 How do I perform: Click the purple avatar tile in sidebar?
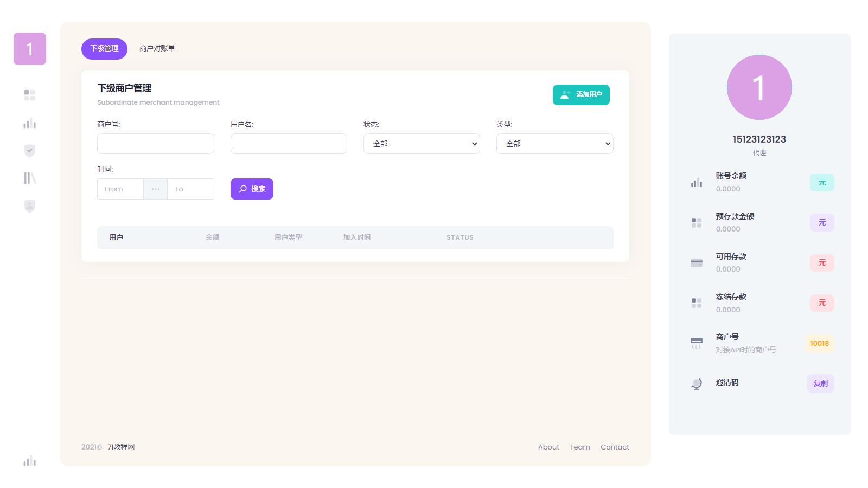tap(30, 49)
